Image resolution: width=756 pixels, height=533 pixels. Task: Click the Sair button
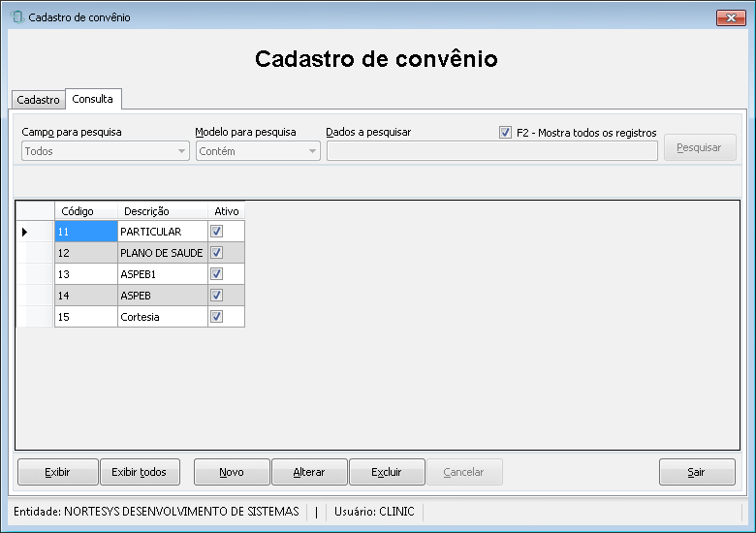697,472
